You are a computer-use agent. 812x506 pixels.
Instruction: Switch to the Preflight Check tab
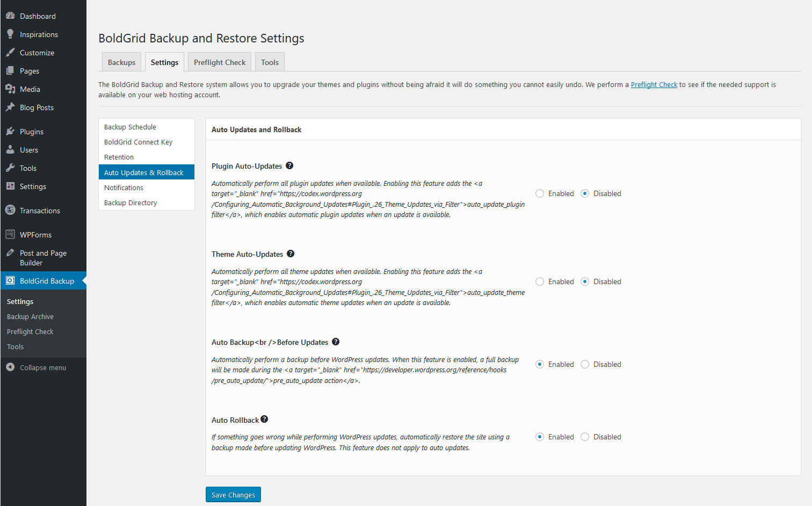pyautogui.click(x=220, y=62)
